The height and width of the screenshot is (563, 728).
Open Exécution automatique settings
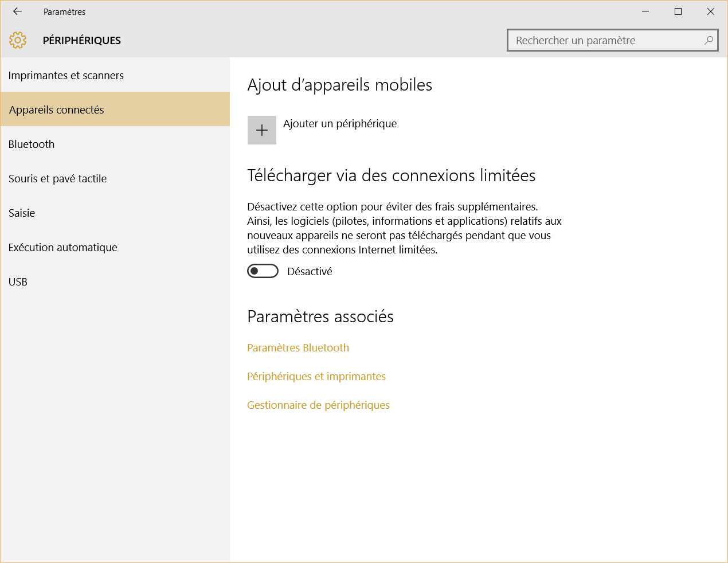[x=62, y=248]
